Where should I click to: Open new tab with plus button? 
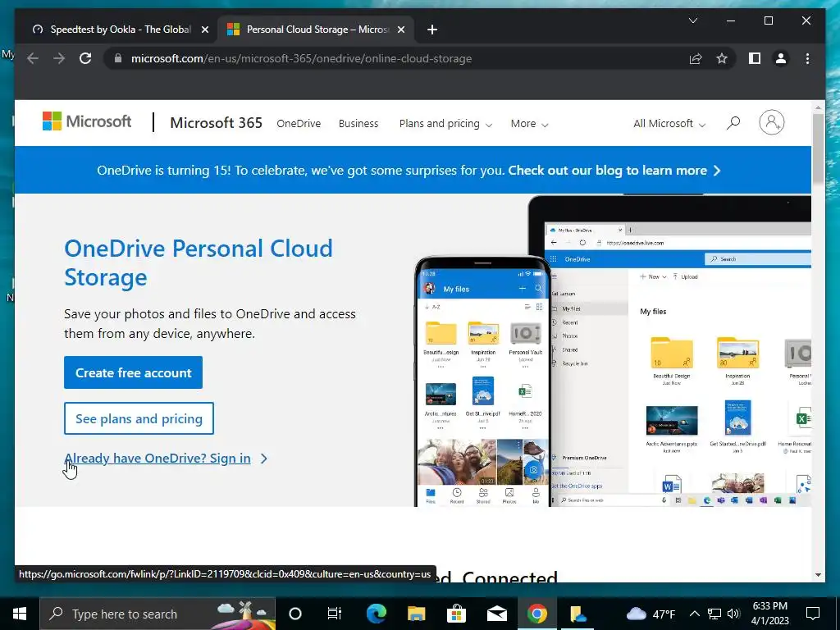pos(432,30)
